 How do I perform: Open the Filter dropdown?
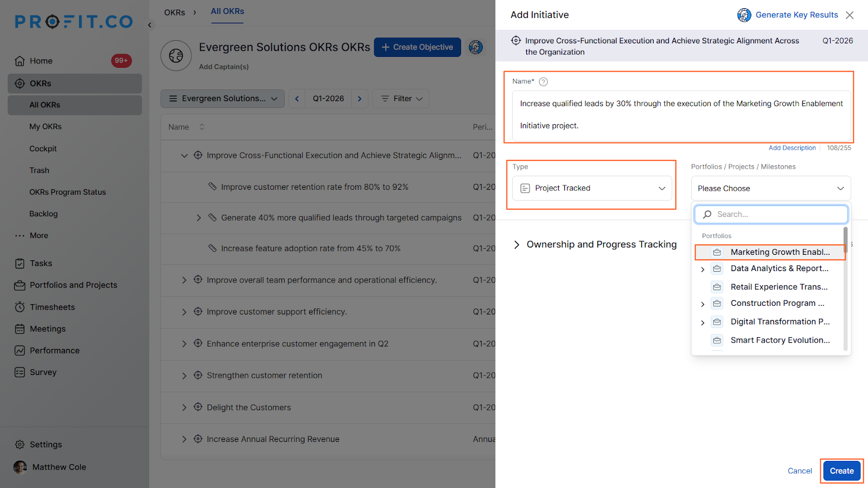(401, 99)
